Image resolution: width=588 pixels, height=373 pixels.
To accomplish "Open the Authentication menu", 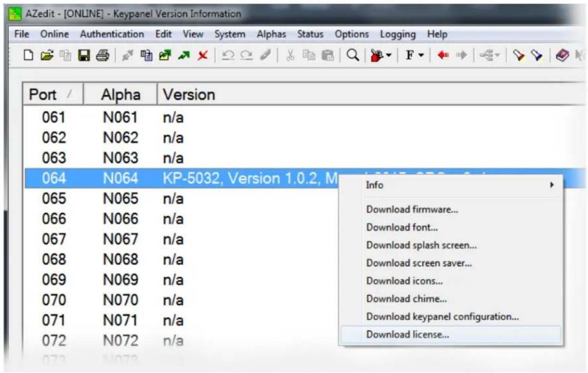I will coord(112,34).
